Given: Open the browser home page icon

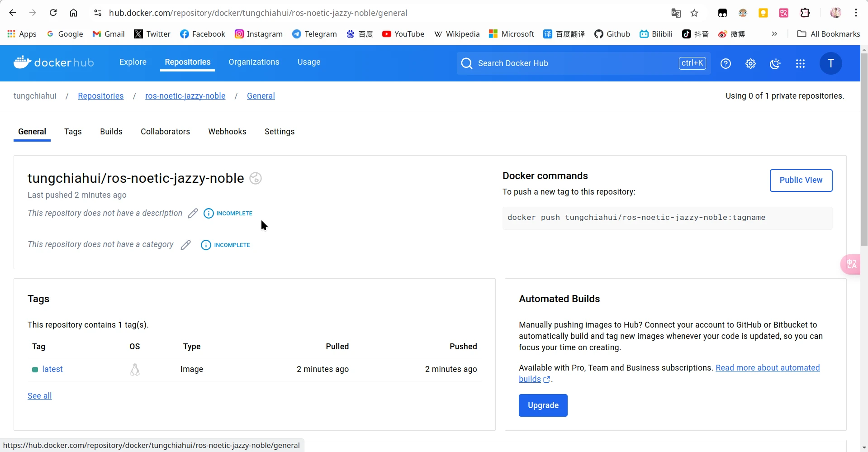Looking at the screenshot, I should point(73,13).
